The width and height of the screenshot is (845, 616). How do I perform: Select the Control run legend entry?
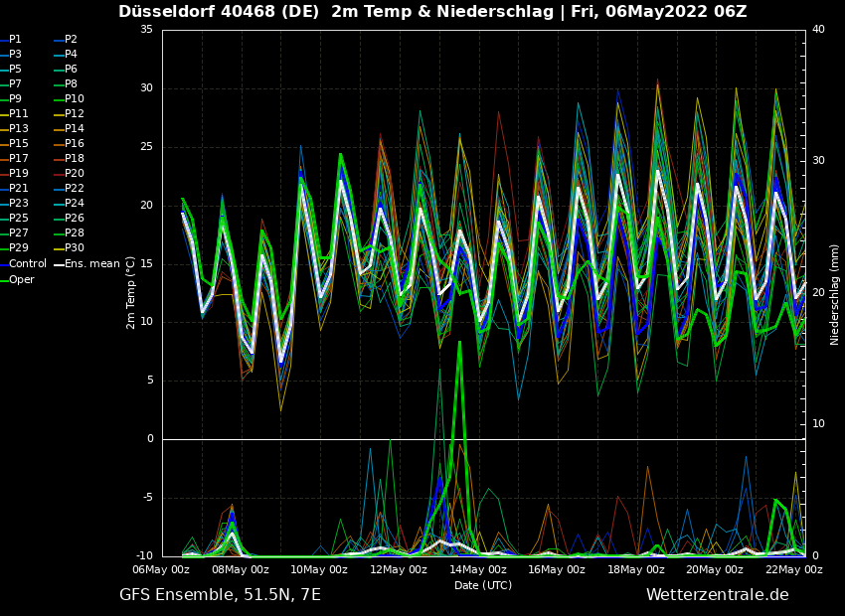point(27,264)
